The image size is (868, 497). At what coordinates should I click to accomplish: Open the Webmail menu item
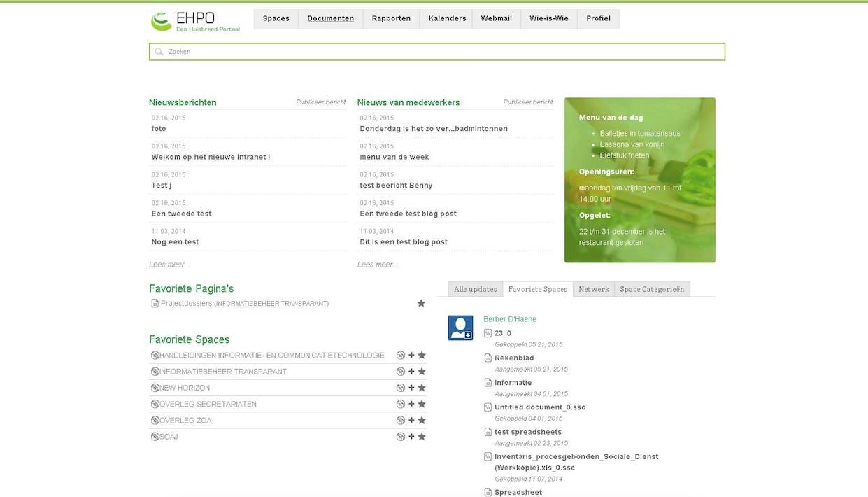click(x=497, y=19)
